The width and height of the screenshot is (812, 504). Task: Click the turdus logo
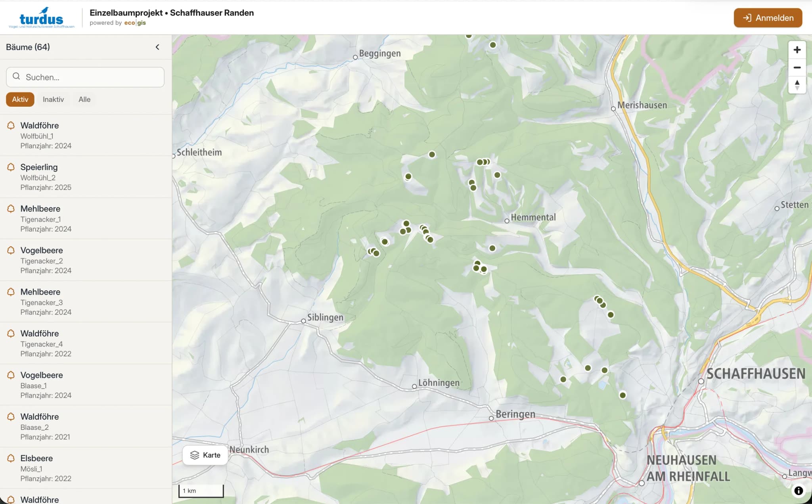(41, 18)
